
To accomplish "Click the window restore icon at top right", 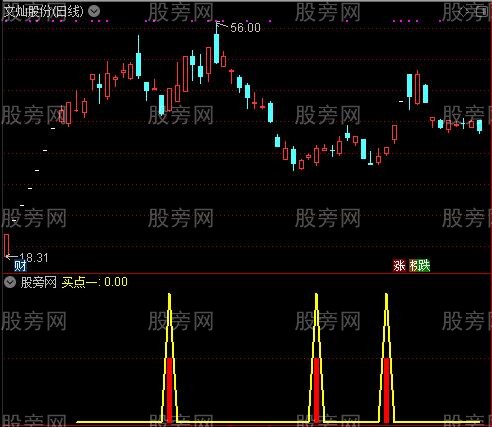I will click(481, 12).
